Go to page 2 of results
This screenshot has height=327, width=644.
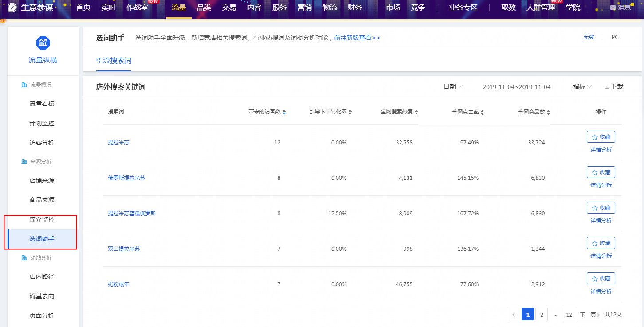coord(541,315)
